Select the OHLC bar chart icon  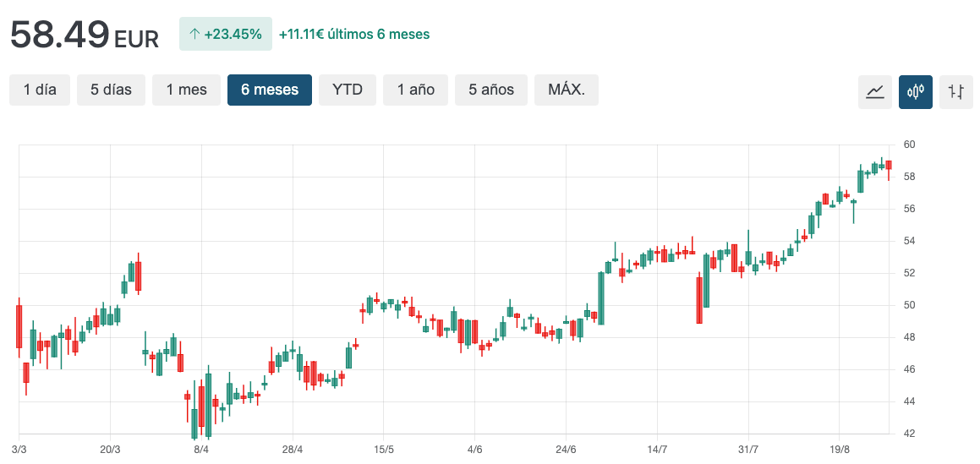click(x=956, y=91)
